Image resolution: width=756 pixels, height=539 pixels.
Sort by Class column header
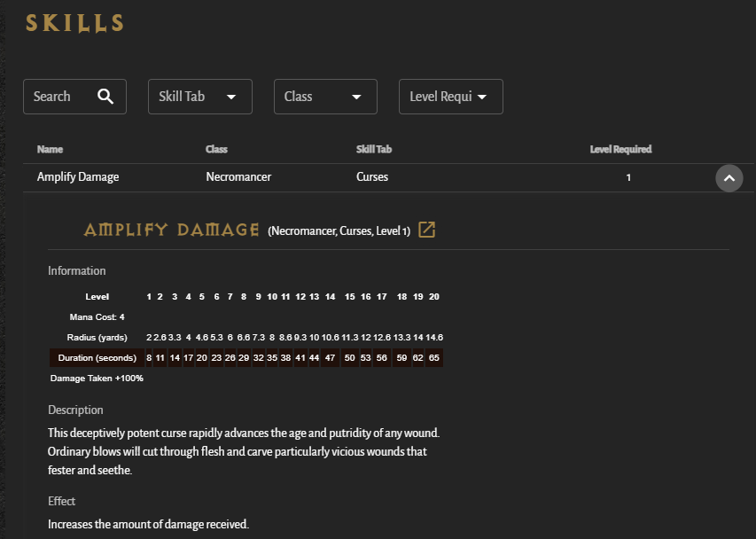point(216,149)
